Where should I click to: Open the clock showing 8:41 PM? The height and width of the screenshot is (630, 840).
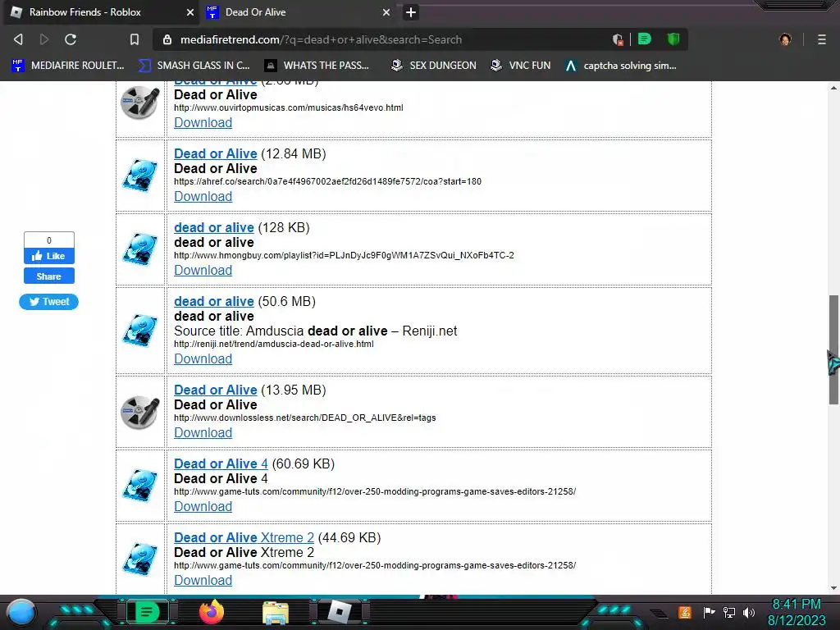click(x=797, y=612)
